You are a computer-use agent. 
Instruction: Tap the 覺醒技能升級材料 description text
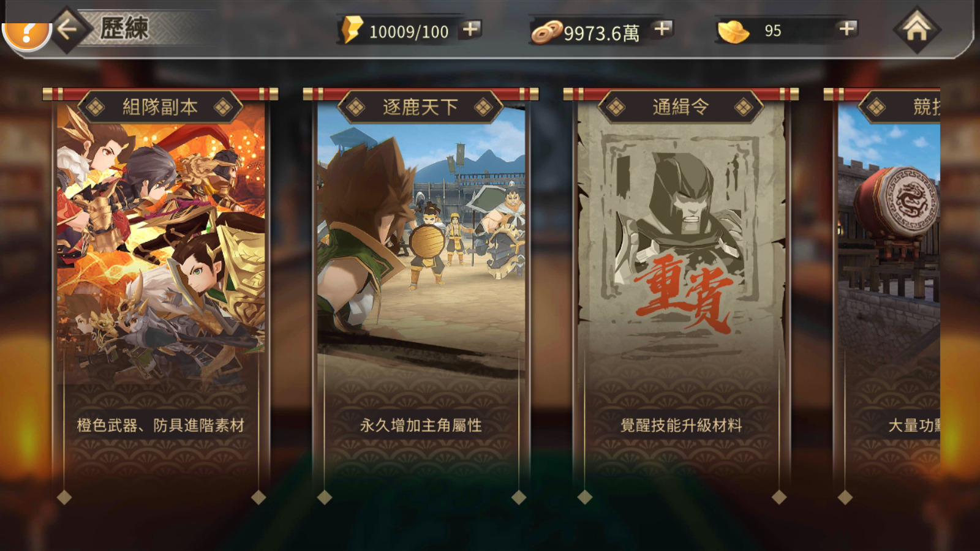point(681,425)
